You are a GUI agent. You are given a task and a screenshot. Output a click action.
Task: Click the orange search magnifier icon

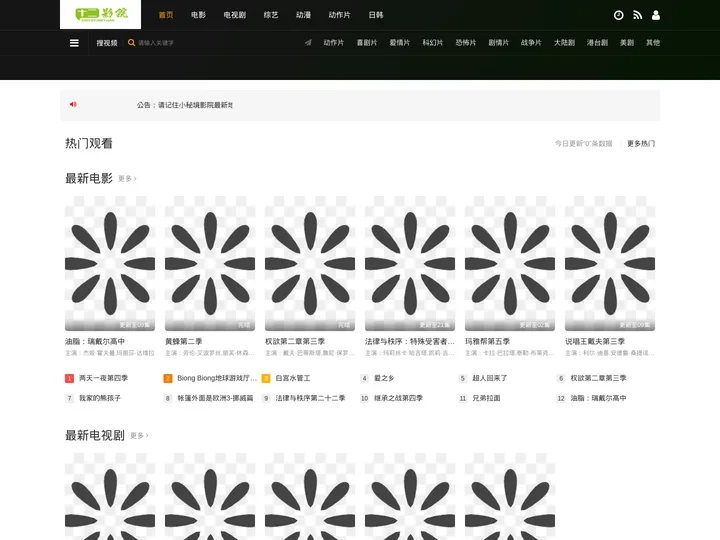pos(131,43)
